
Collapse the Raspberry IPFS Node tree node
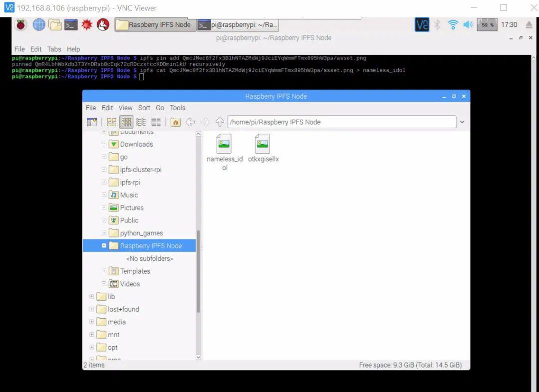pyautogui.click(x=104, y=246)
